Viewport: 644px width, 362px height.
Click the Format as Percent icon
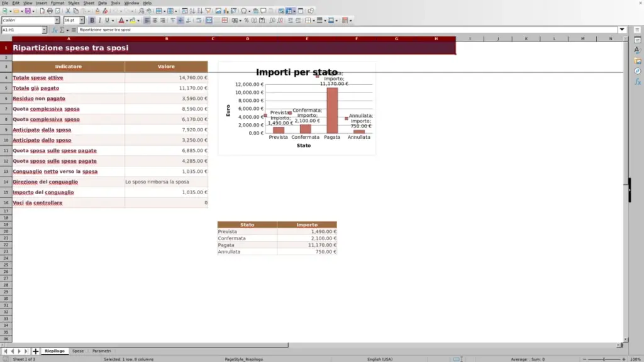247,20
